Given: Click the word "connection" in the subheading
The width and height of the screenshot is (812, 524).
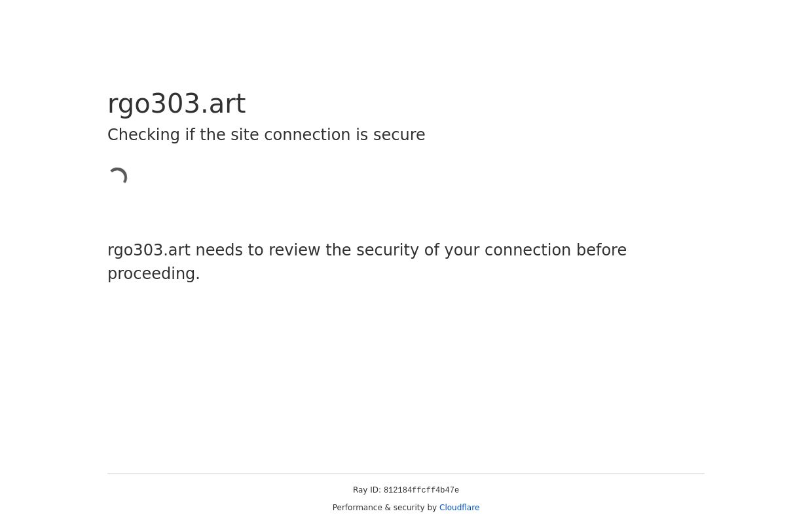Looking at the screenshot, I should (x=309, y=135).
